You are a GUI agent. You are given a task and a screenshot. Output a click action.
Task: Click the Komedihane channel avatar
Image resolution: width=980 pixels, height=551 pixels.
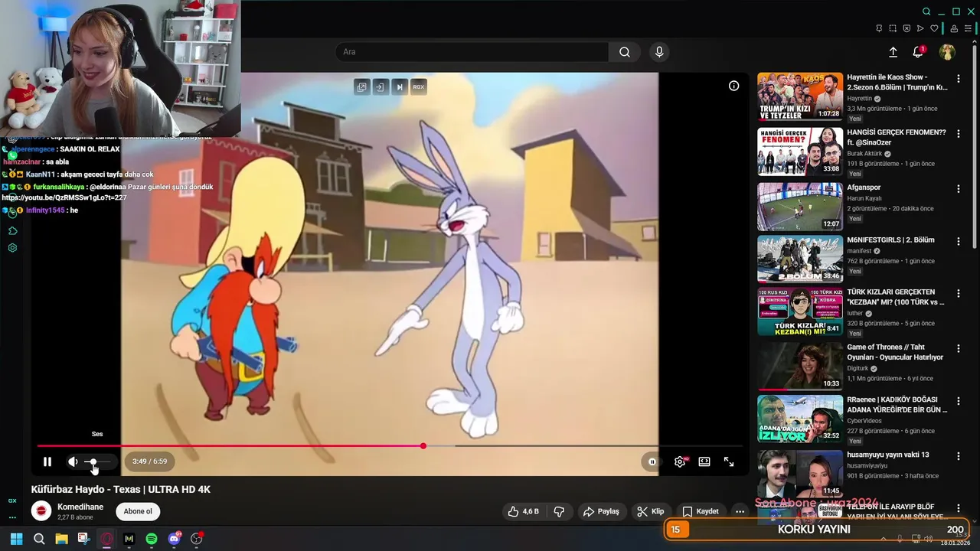coord(41,511)
